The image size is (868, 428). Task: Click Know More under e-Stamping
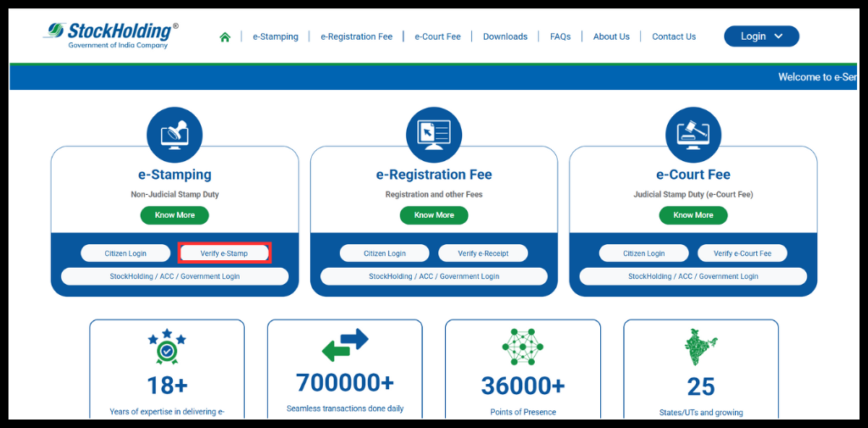(x=175, y=215)
